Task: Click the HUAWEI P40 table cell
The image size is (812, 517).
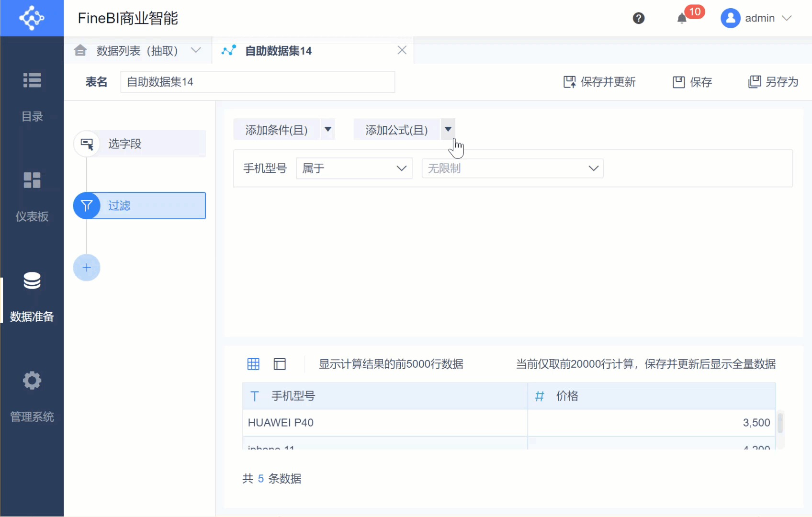Action: [x=385, y=423]
